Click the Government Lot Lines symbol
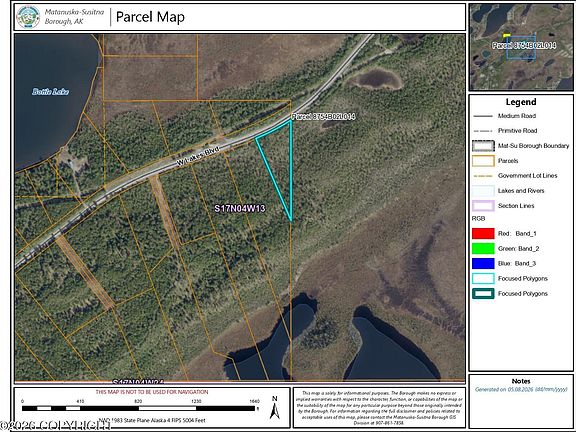Screen dimensions: 576x432 483,176
